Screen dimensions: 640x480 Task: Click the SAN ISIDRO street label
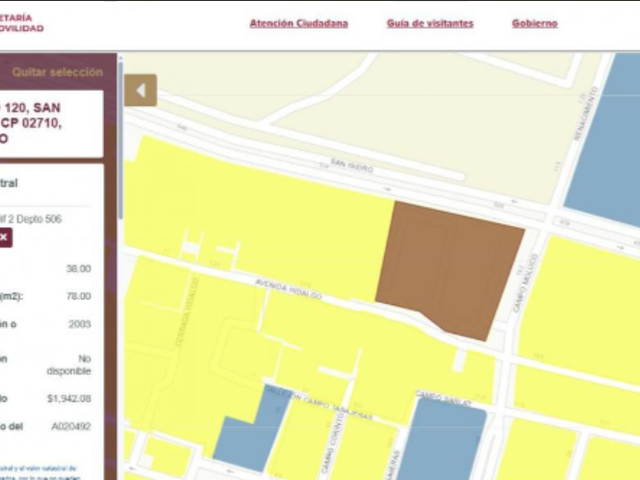(x=351, y=166)
